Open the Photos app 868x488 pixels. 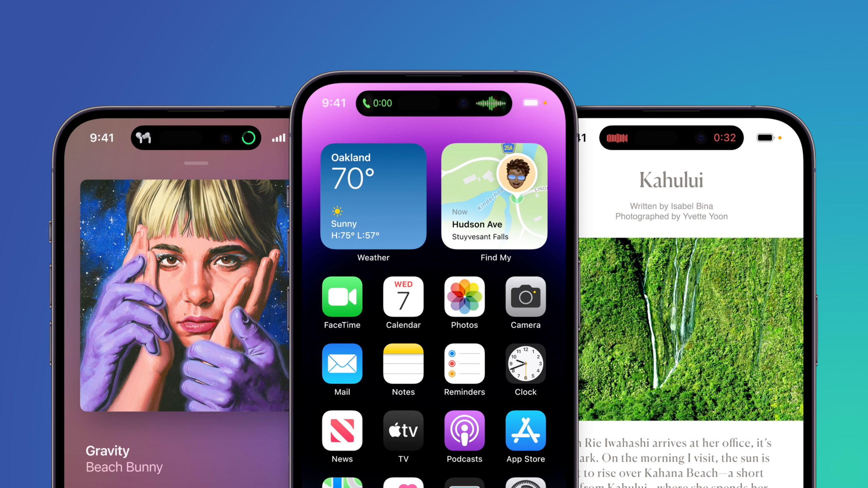tap(464, 297)
